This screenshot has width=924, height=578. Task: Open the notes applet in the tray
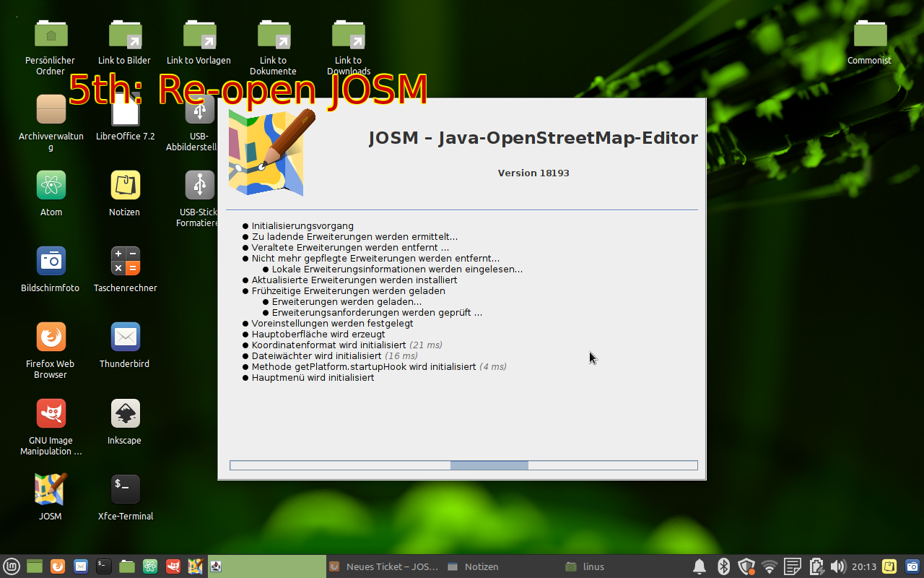pyautogui.click(x=792, y=566)
